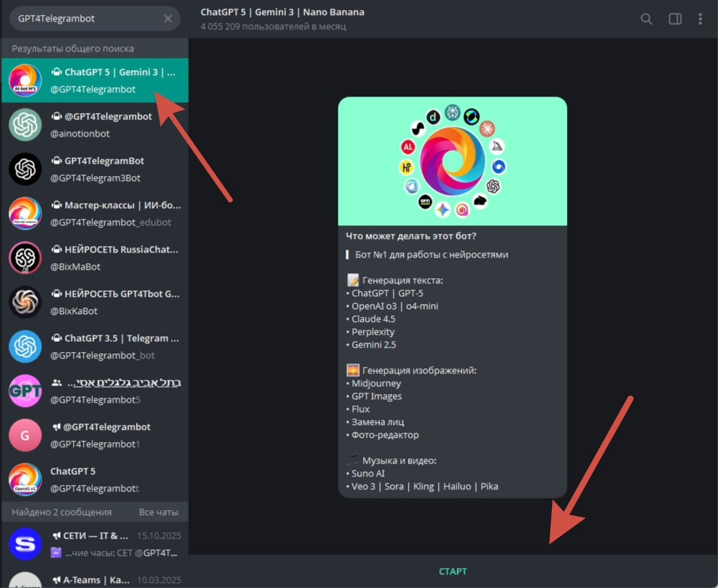Select ChatGPT 5 | Gemini 3 search result
Image resolution: width=718 pixels, height=588 pixels.
point(94,81)
